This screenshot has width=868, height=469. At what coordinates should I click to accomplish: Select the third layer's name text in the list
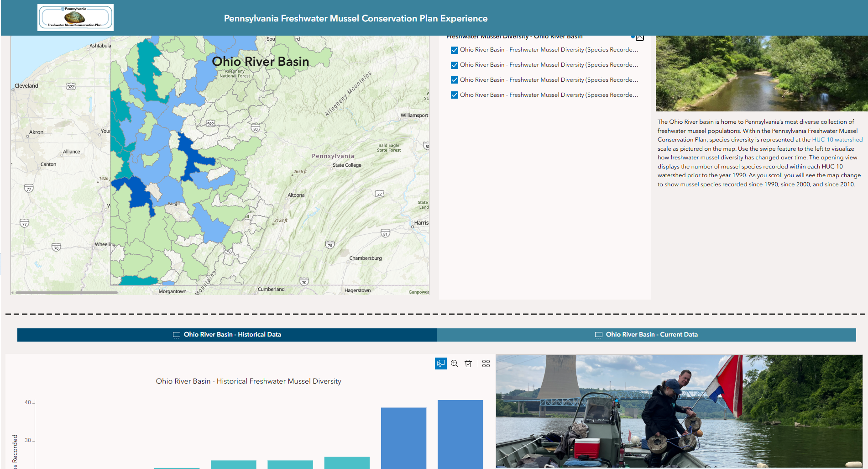click(x=548, y=80)
